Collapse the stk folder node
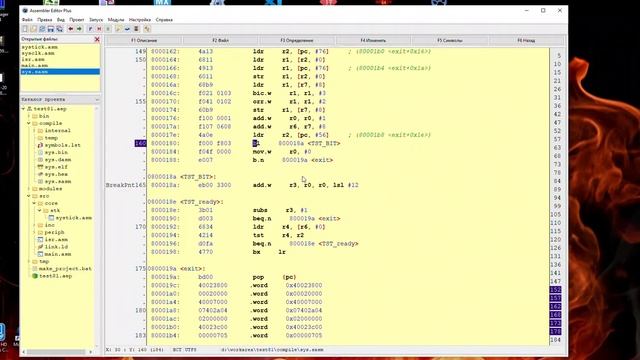The image size is (640, 360). pos(40,211)
